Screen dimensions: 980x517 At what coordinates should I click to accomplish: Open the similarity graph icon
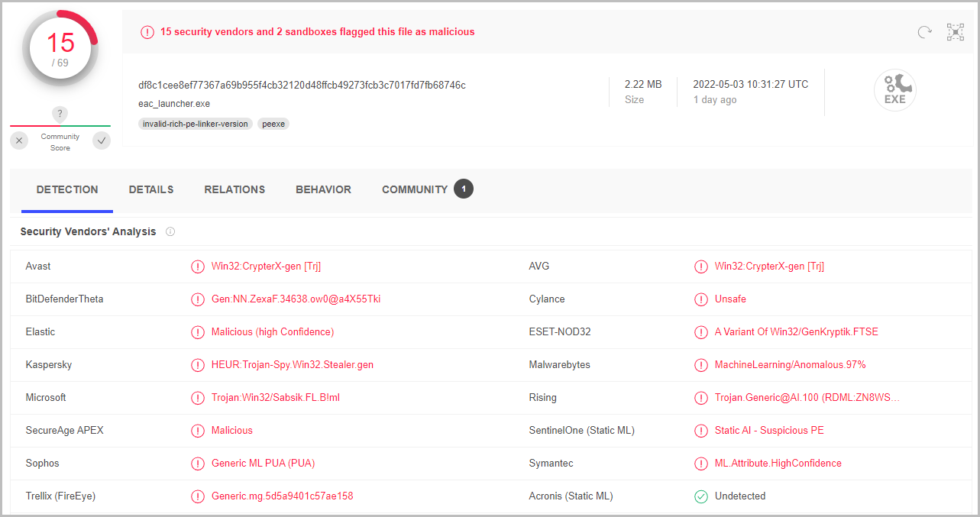pyautogui.click(x=956, y=32)
